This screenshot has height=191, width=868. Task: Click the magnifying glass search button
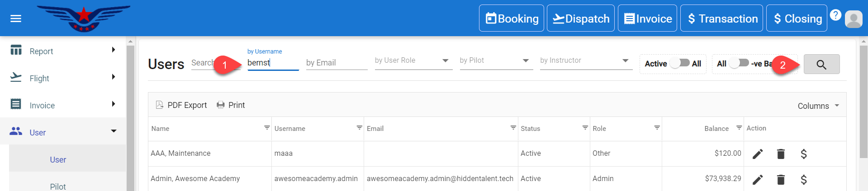821,65
